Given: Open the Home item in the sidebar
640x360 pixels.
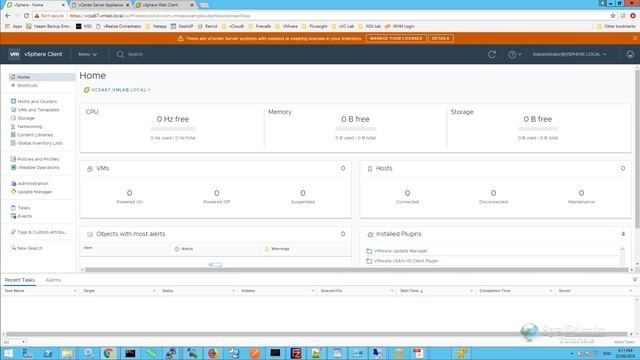Looking at the screenshot, I should (x=42, y=77).
